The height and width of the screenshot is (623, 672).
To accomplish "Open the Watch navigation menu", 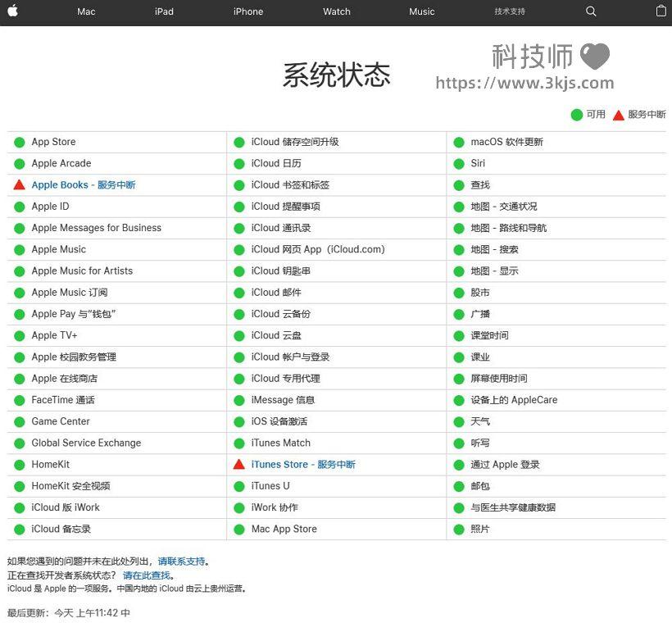I will (x=337, y=11).
